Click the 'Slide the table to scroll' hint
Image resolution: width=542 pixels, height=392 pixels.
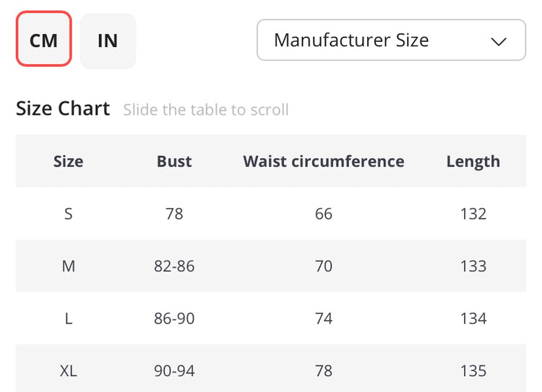(206, 110)
